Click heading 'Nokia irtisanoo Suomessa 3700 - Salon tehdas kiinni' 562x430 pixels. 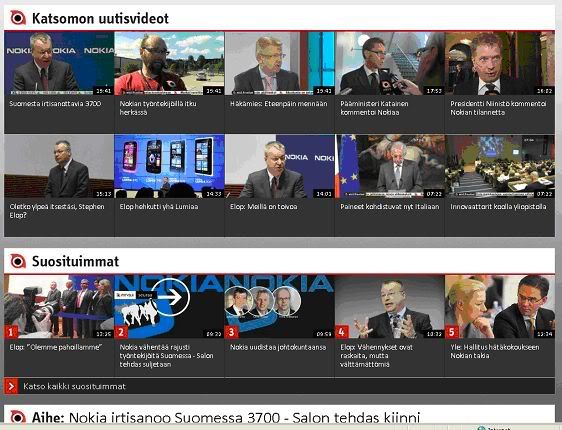[x=244, y=417]
